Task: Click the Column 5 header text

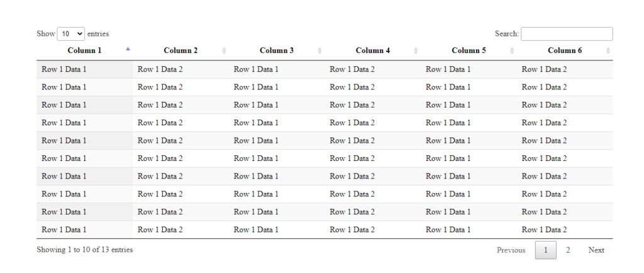Action: point(469,50)
